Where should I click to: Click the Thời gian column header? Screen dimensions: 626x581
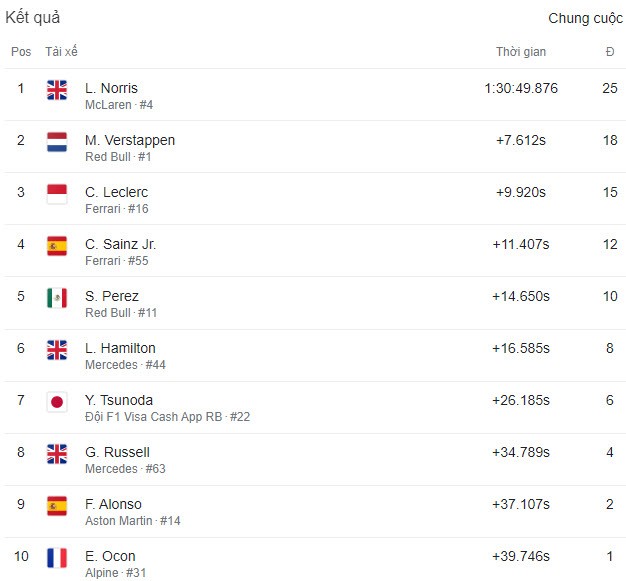(x=521, y=52)
